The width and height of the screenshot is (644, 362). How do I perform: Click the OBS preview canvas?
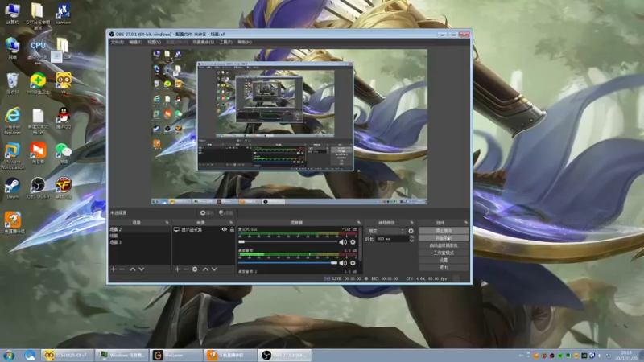[x=289, y=126]
